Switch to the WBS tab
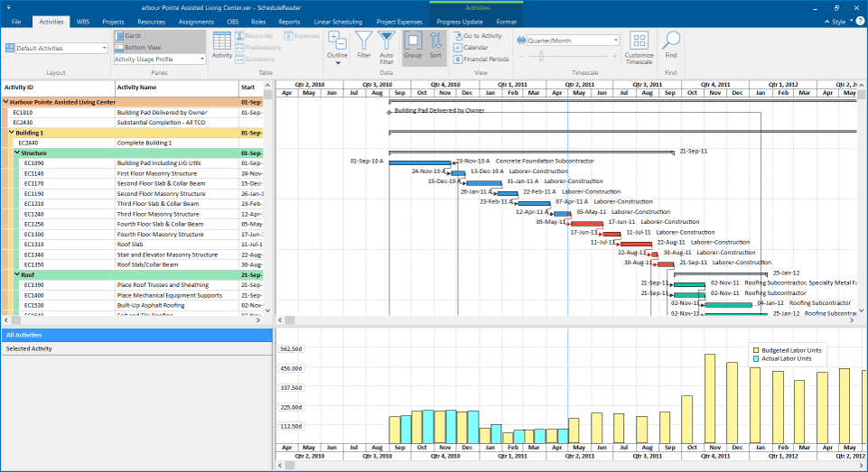Image resolution: width=868 pixels, height=472 pixels. [x=83, y=22]
